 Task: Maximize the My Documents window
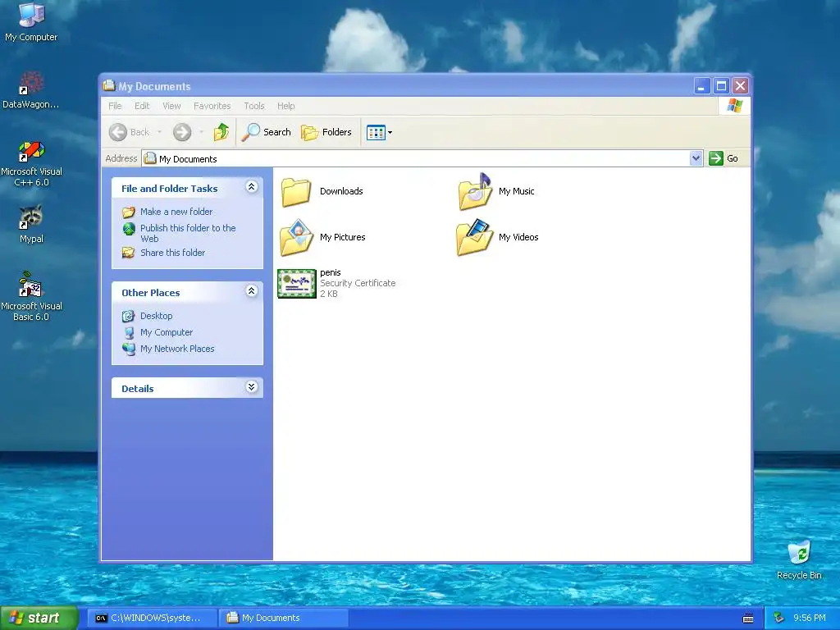721,85
